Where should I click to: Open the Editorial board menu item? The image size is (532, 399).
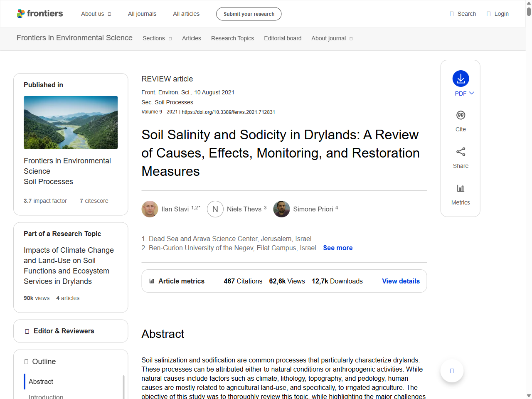pos(283,38)
